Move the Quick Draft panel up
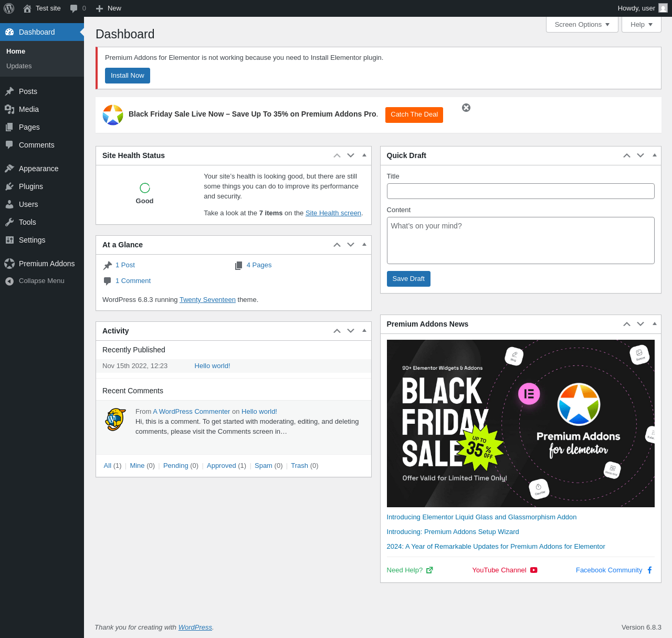The width and height of the screenshot is (672, 638). coord(627,155)
